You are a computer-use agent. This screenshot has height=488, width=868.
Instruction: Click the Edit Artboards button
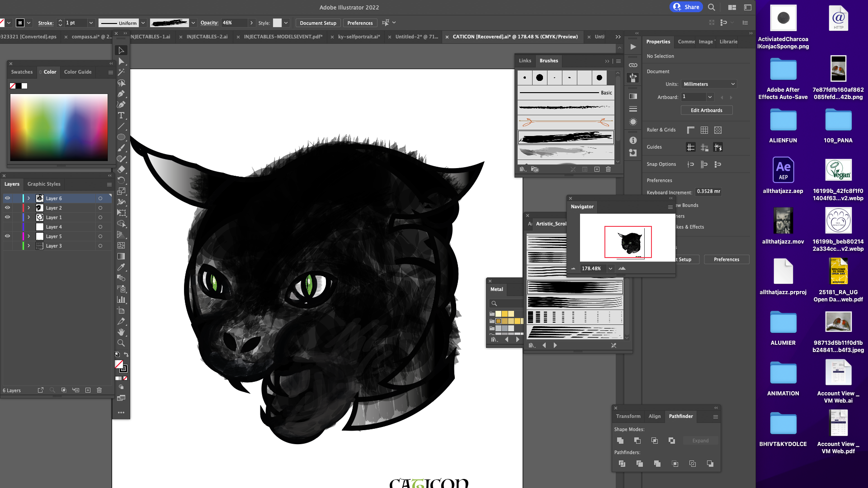coord(707,110)
